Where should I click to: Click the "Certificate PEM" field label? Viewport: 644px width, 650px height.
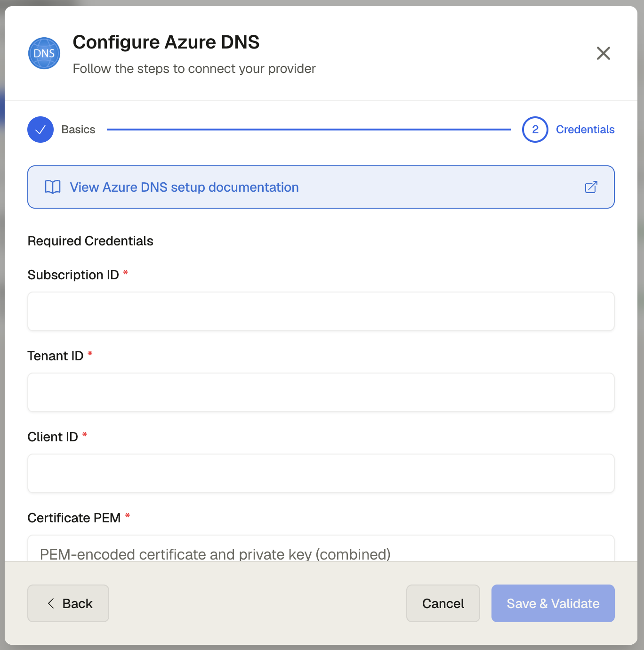[74, 518]
